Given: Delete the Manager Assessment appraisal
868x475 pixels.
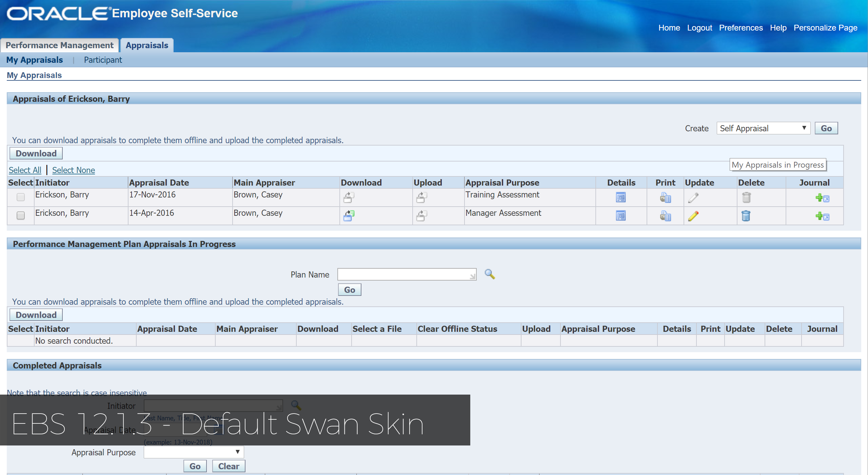Looking at the screenshot, I should [x=746, y=216].
